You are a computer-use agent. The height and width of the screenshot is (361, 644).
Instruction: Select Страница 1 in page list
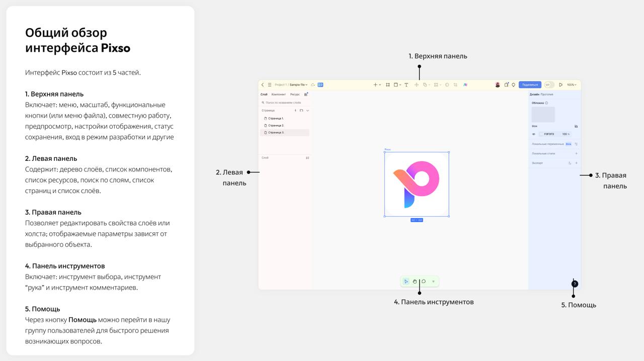pyautogui.click(x=285, y=118)
